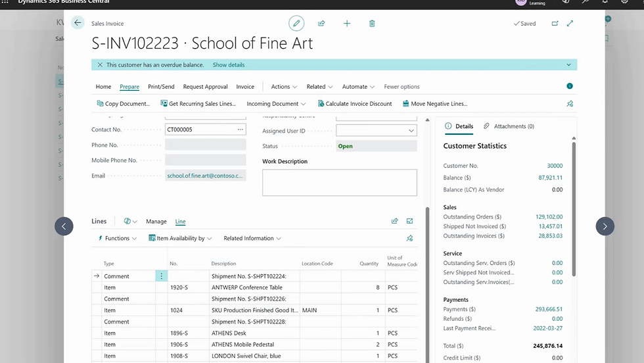Click the Quantity column header
The height and width of the screenshot is (363, 644).
[369, 264]
